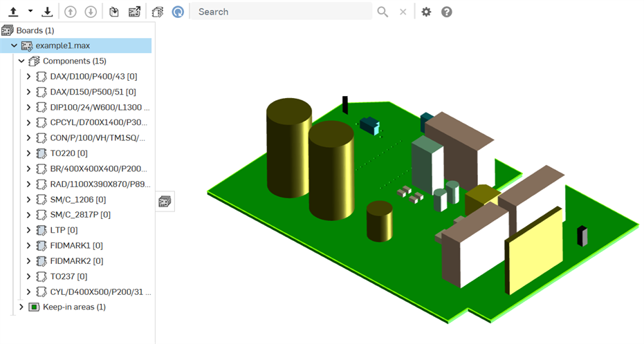Click the board image export icon
644x344 pixels.
(135, 12)
